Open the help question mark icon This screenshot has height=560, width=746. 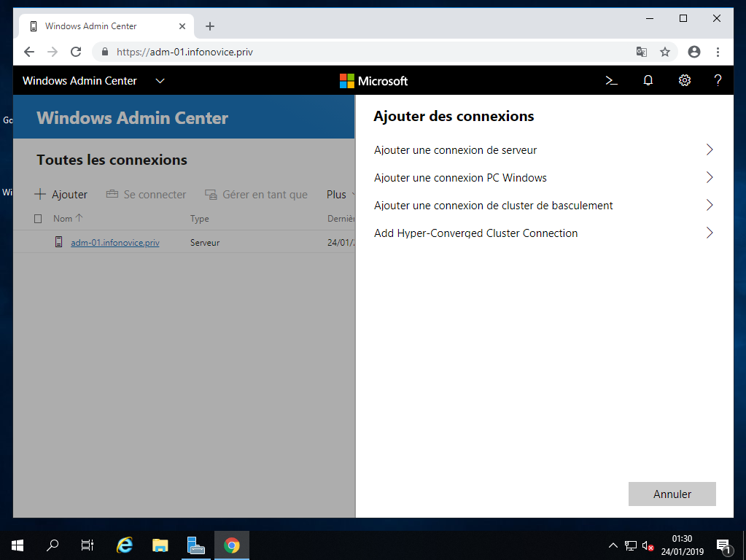(718, 80)
